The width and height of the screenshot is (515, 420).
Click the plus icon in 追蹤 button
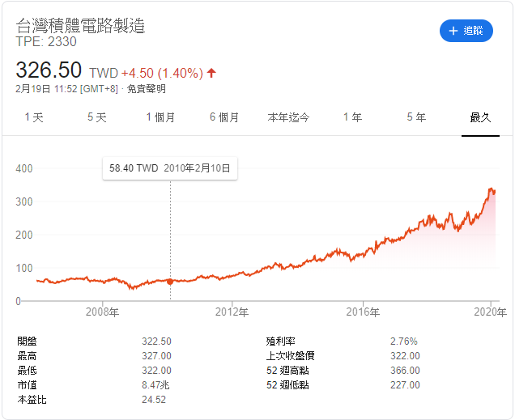[x=453, y=31]
